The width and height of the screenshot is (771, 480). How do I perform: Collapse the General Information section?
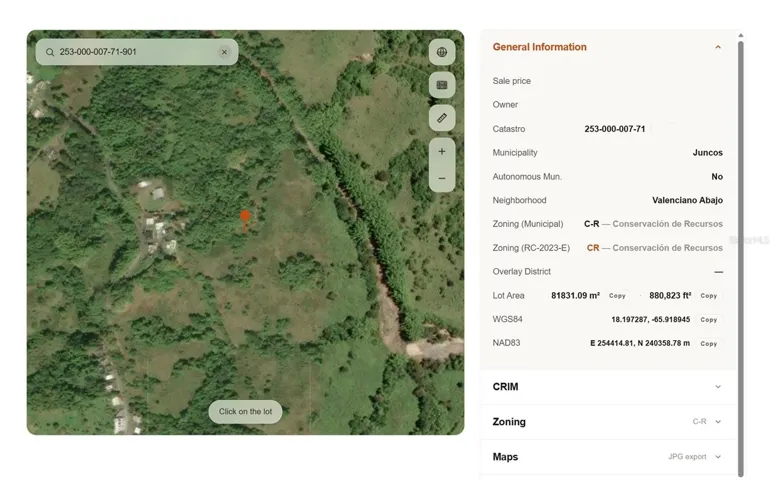pos(718,47)
